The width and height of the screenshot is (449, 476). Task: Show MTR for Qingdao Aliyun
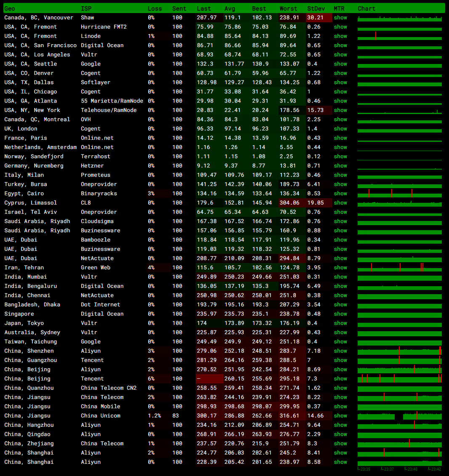coord(340,434)
